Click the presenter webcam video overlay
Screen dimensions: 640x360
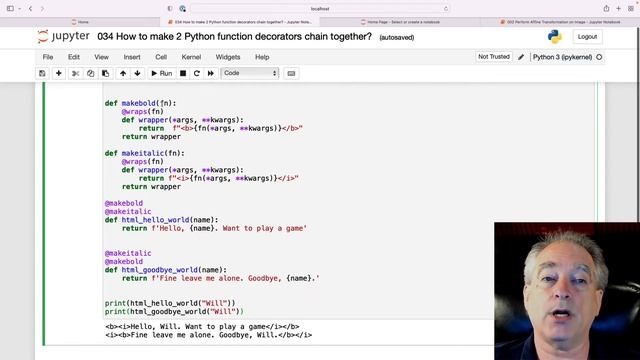pyautogui.click(x=567, y=291)
